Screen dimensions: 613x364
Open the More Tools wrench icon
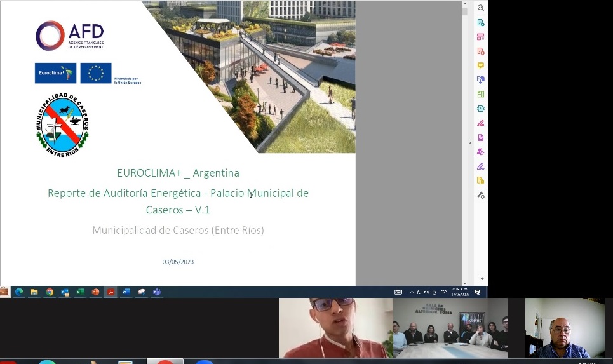click(x=481, y=195)
